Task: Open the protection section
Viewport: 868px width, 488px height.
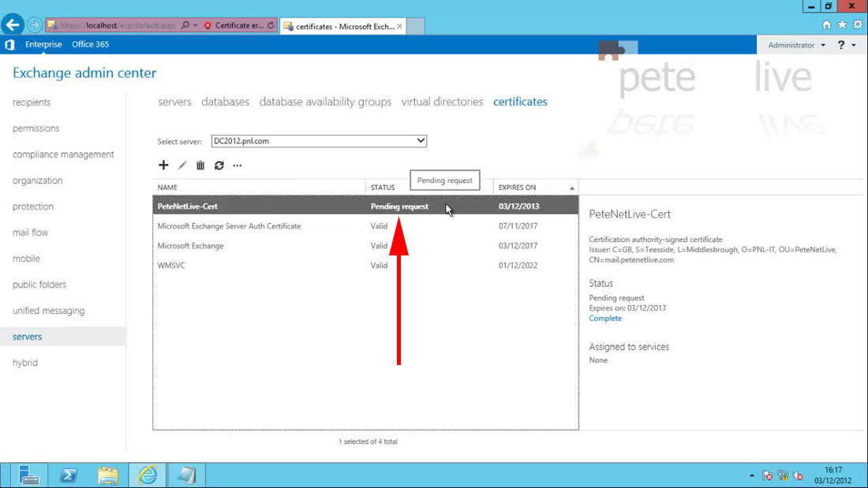Action: pos(33,207)
